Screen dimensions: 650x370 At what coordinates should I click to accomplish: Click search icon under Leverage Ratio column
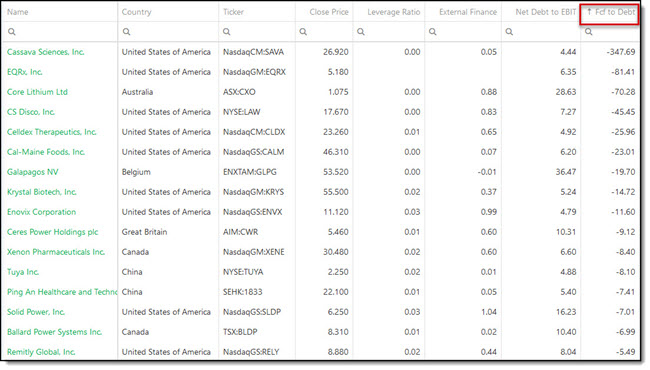(x=361, y=32)
